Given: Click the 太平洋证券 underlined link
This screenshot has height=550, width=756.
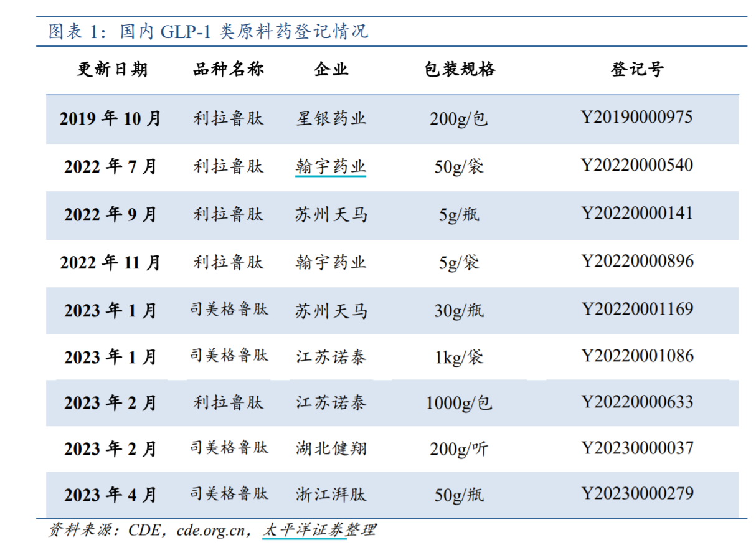Looking at the screenshot, I should [x=303, y=531].
